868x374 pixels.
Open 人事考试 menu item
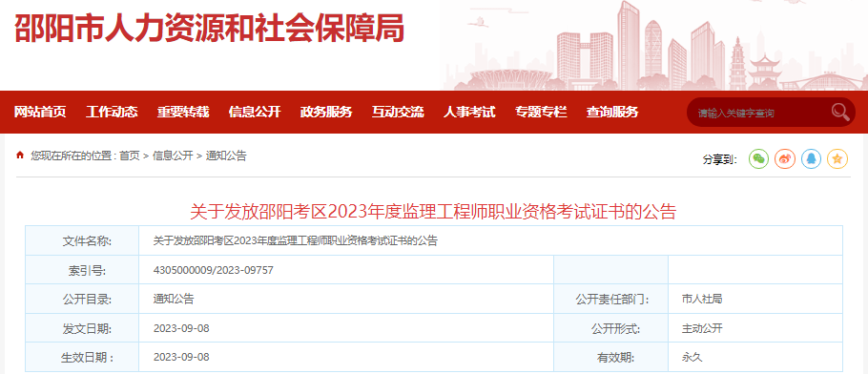pyautogui.click(x=469, y=112)
